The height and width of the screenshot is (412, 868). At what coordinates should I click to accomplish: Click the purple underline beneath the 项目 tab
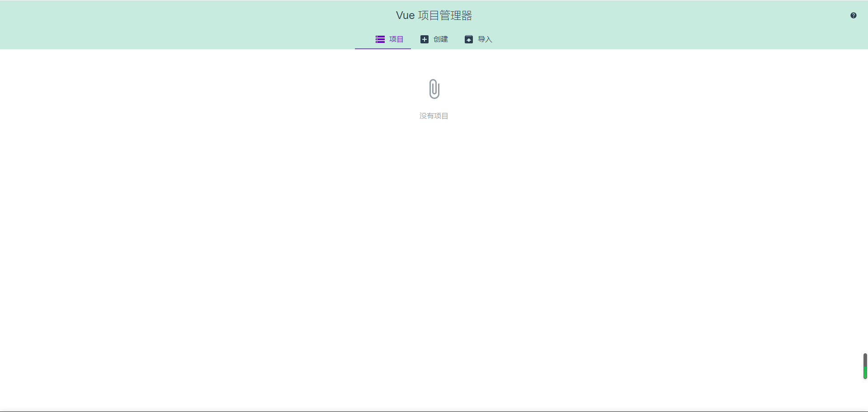point(382,49)
